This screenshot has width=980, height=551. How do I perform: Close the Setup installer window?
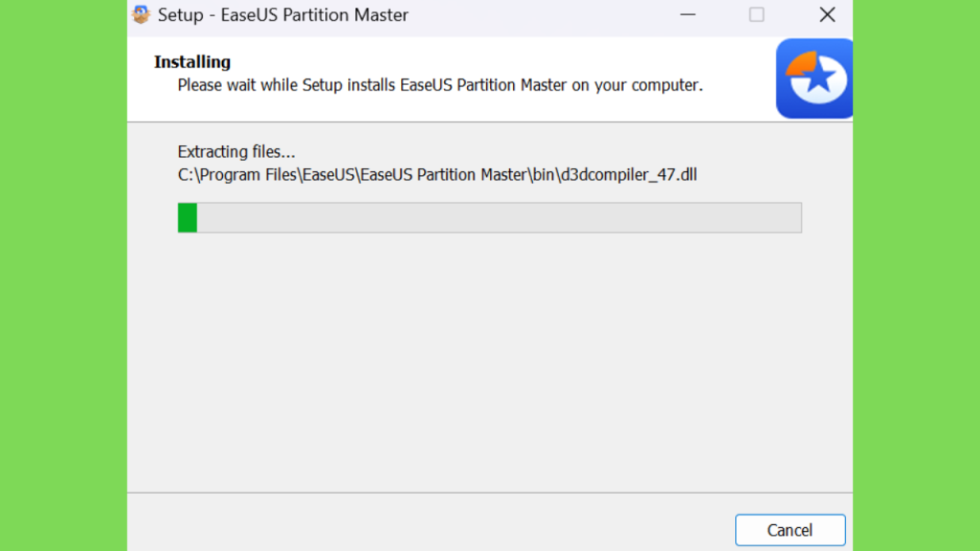(x=827, y=14)
